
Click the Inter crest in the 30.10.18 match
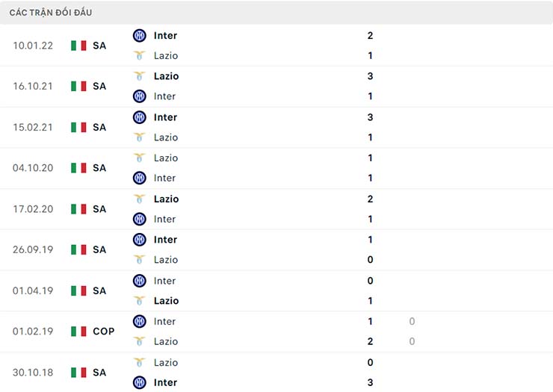pos(139,382)
